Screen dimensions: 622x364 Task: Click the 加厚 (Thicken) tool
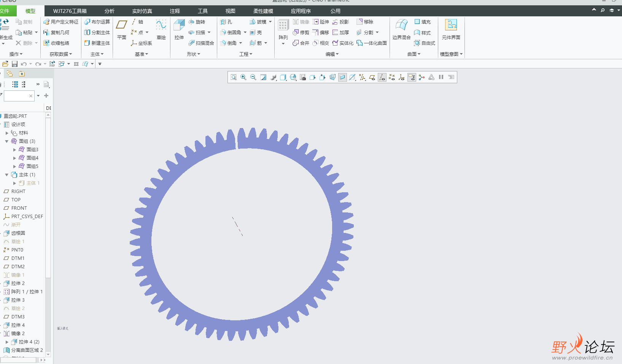point(340,33)
